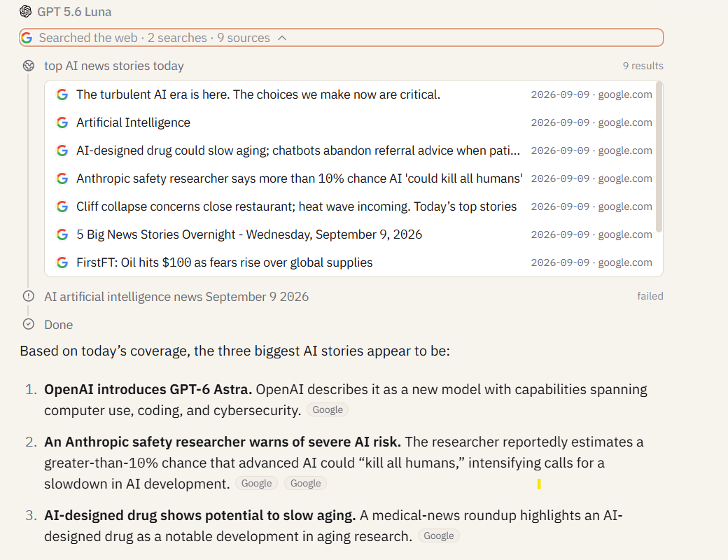Image resolution: width=728 pixels, height=560 pixels.
Task: Click the 'top AI news stories today' query
Action: [x=114, y=66]
